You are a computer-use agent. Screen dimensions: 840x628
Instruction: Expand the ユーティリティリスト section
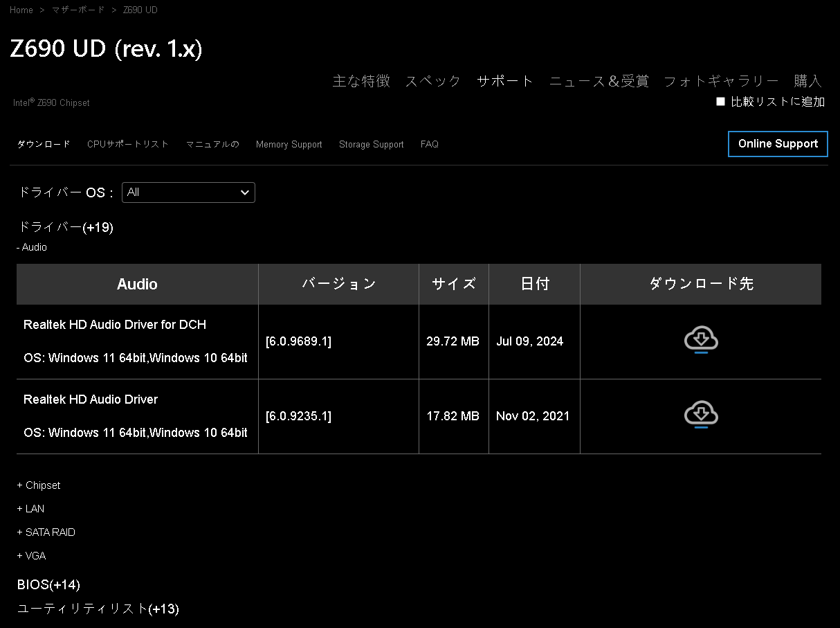click(98, 609)
